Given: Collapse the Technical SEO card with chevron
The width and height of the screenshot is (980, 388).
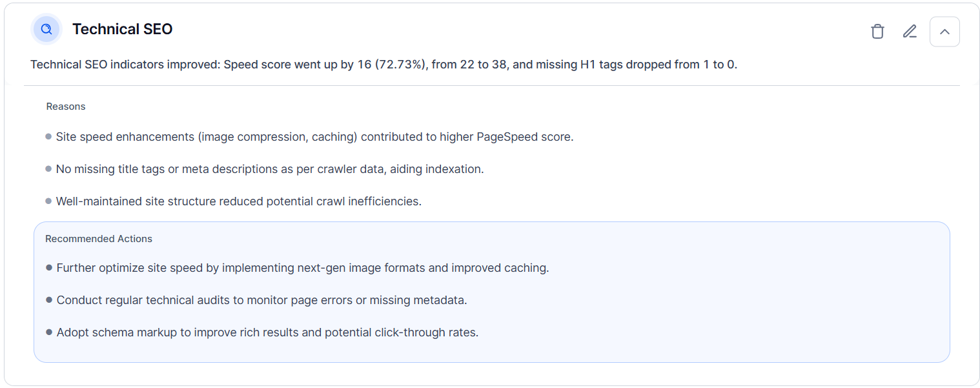Looking at the screenshot, I should coord(944,32).
